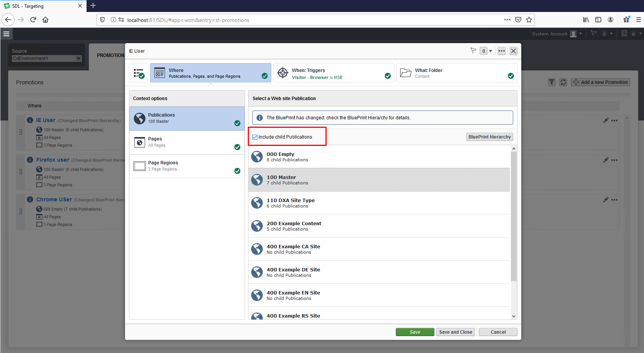Image resolution: width=644 pixels, height=353 pixels.
Task: Click the pencil edit icon for IE User
Action: click(x=606, y=120)
